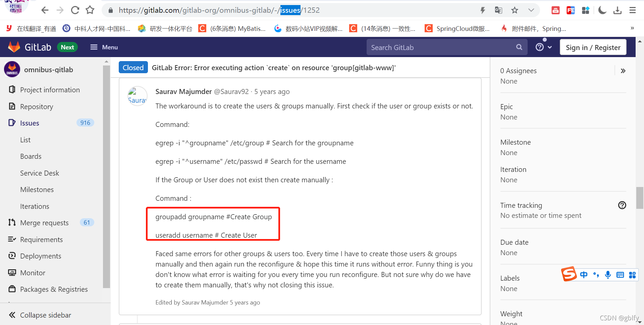Open Saurav Majumder author link
This screenshot has width=644, height=325.
(x=183, y=91)
